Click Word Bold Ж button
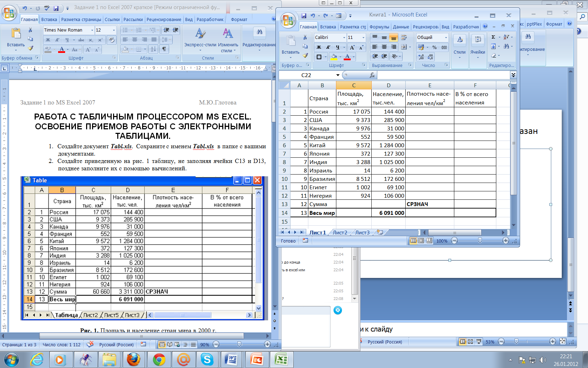 click(48, 40)
